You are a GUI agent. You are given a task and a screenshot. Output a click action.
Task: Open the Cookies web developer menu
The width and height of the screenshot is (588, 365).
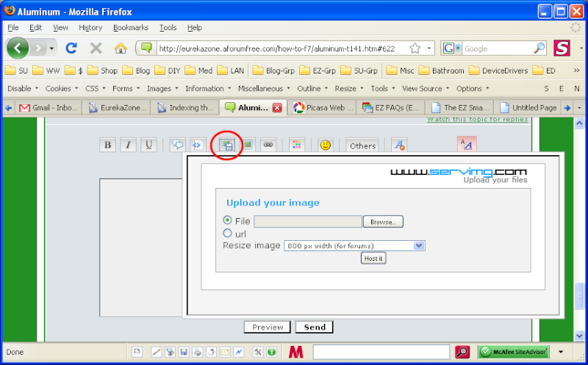pyautogui.click(x=62, y=88)
